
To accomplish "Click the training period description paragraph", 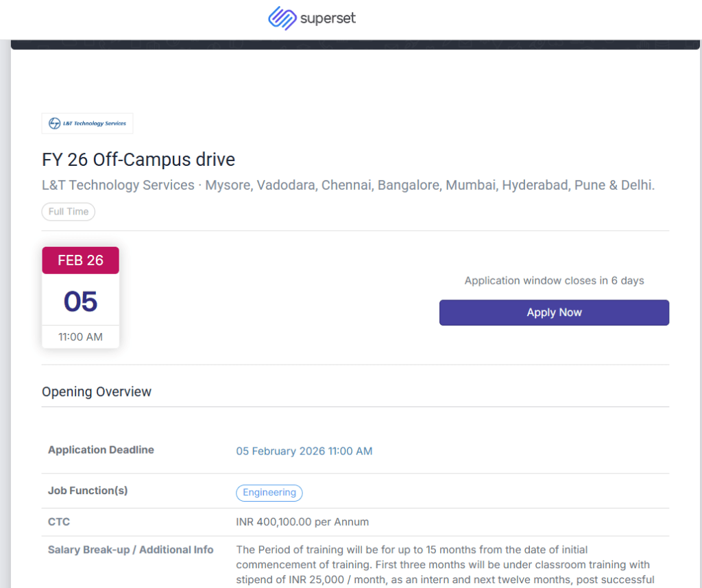I will (x=443, y=563).
